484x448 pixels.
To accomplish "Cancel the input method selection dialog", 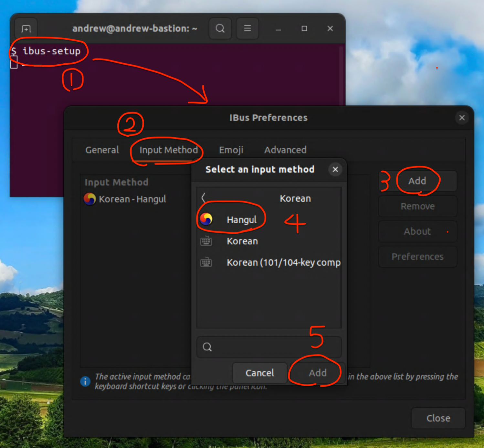I will 260,373.
